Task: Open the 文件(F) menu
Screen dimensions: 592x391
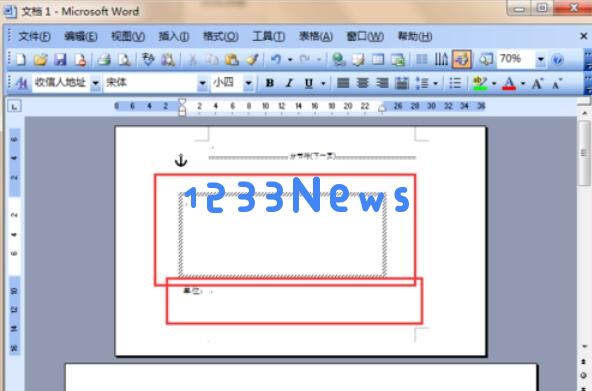Action: tap(34, 36)
